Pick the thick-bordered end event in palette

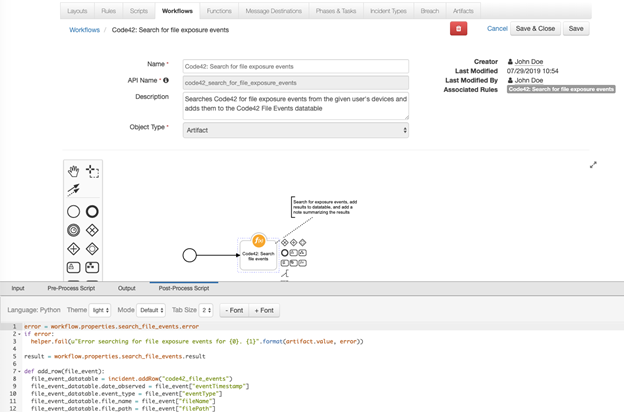[92, 212]
